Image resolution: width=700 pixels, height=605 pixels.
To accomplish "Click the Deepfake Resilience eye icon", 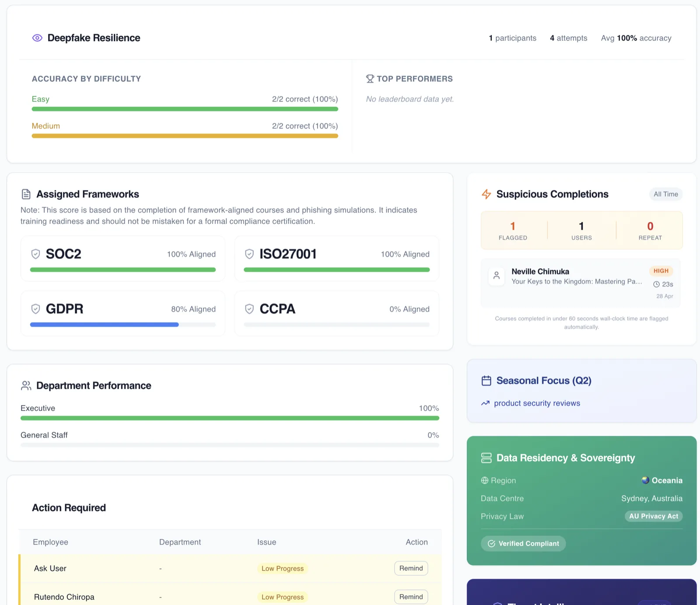I will pyautogui.click(x=37, y=38).
